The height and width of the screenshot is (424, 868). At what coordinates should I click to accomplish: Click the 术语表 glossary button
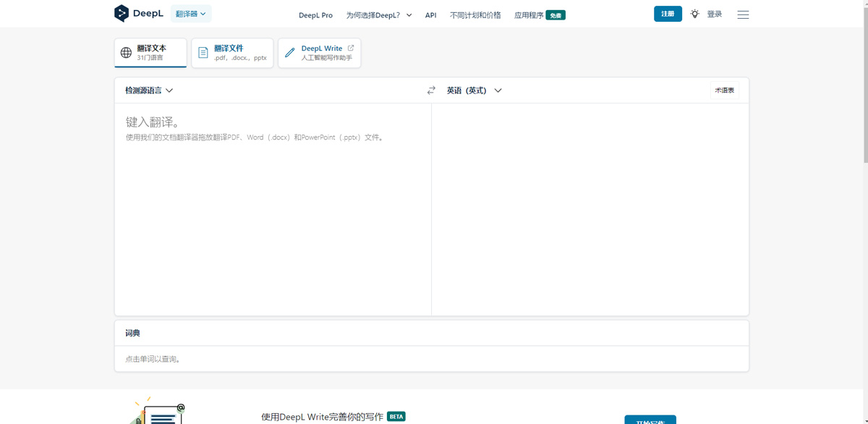724,90
